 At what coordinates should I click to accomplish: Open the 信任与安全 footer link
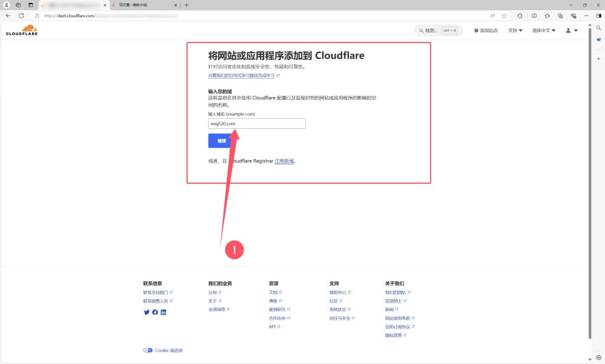pos(342,318)
